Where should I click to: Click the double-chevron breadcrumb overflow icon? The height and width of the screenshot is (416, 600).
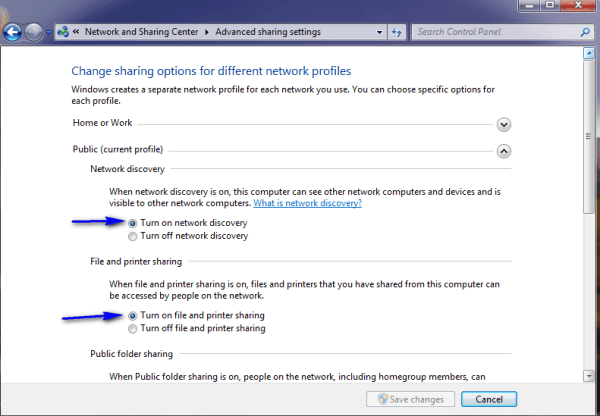click(x=78, y=32)
